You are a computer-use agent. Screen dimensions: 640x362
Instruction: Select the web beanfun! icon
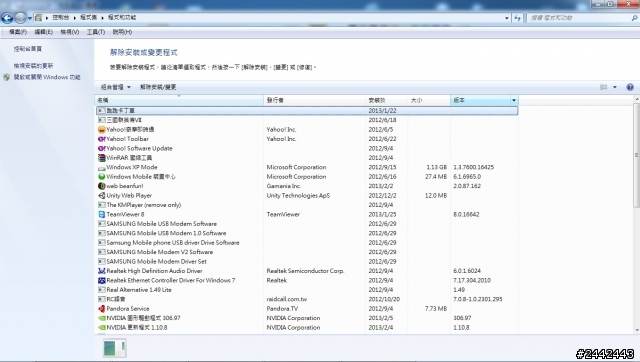[102, 186]
